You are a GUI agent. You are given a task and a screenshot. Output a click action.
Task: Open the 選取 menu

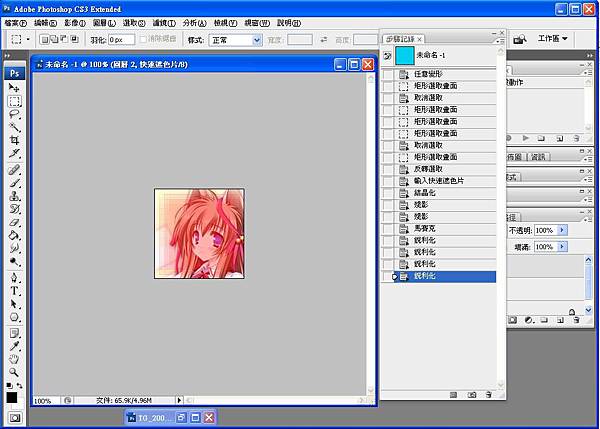coord(134,23)
